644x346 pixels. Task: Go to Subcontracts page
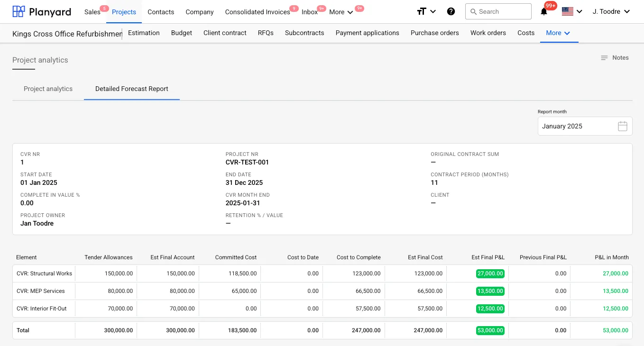(x=304, y=33)
